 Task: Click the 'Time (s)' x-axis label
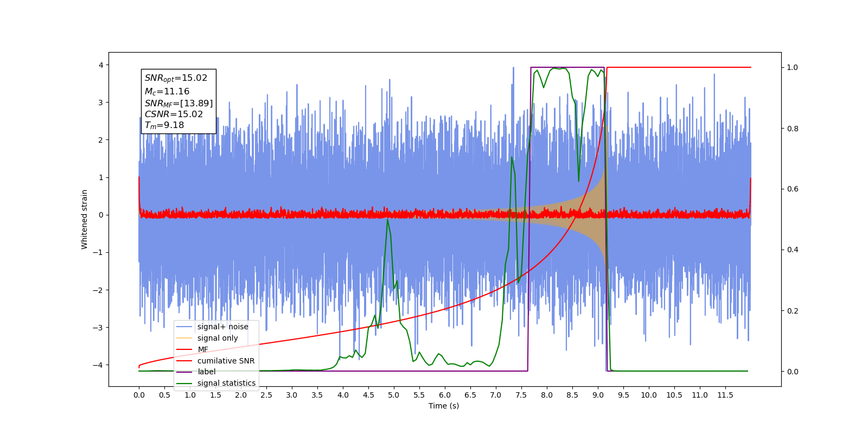[x=444, y=406]
